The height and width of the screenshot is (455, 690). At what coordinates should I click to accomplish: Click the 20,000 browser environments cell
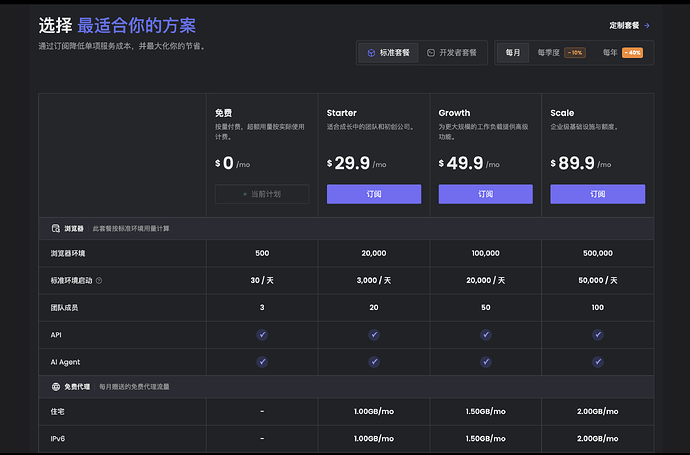point(374,253)
